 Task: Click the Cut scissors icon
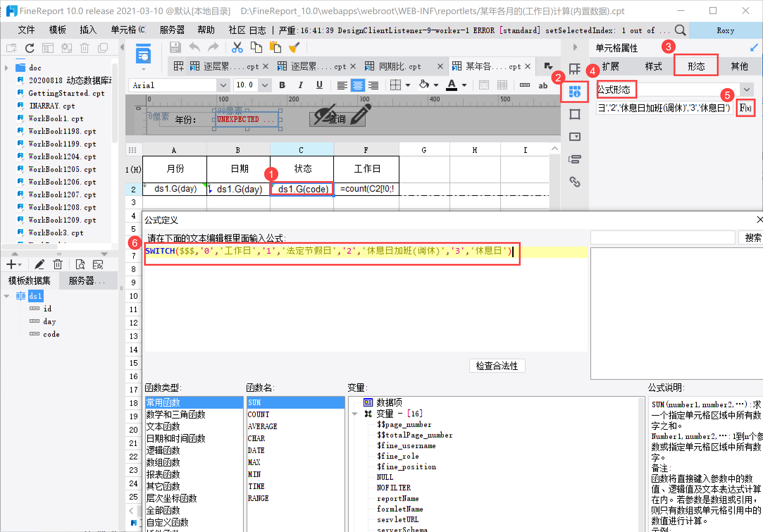click(x=237, y=47)
